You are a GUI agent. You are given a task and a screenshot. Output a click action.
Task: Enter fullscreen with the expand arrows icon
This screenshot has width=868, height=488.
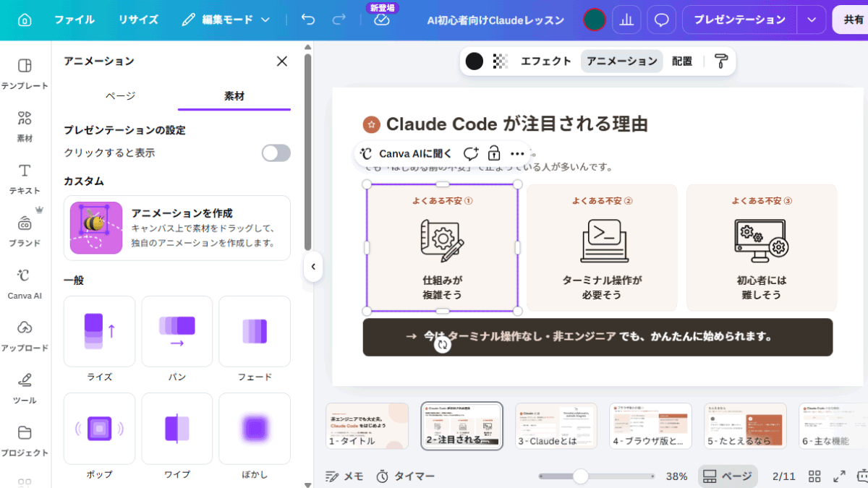839,476
